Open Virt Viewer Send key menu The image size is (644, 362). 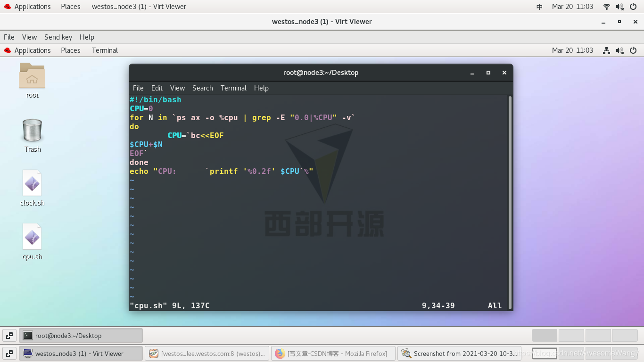[58, 37]
